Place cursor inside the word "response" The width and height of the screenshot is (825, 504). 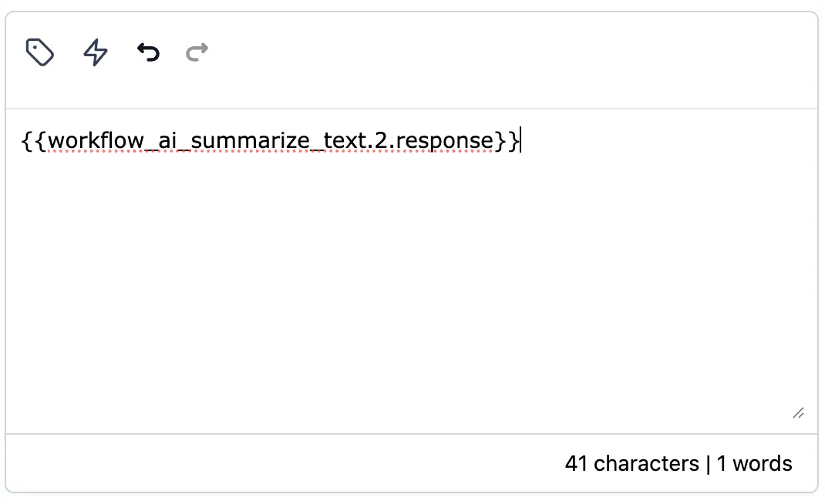444,140
